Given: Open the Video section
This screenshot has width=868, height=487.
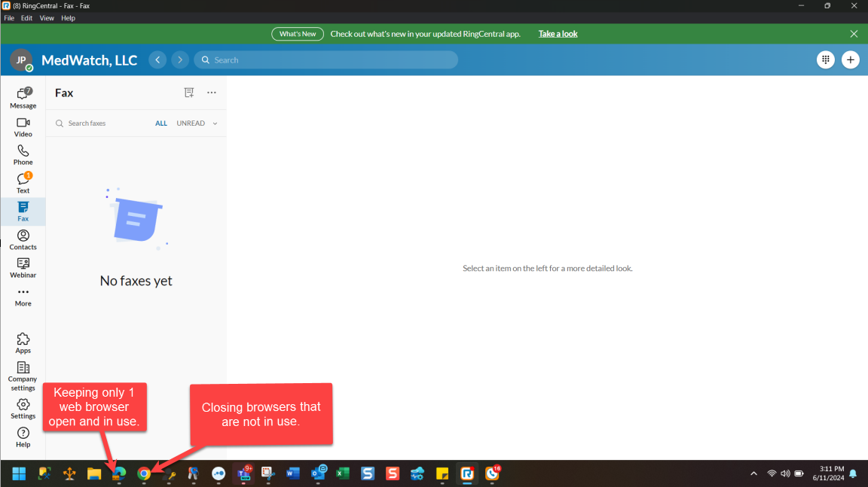Looking at the screenshot, I should tap(23, 126).
